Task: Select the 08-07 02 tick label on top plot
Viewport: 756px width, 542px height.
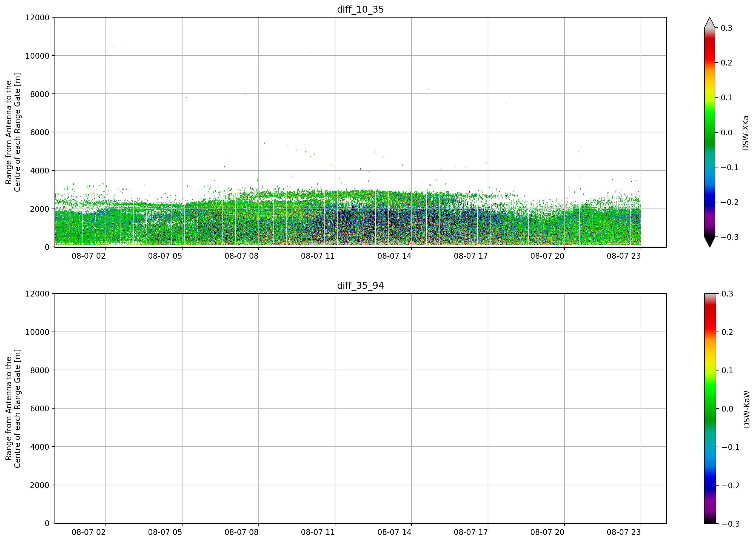Action: [x=88, y=256]
